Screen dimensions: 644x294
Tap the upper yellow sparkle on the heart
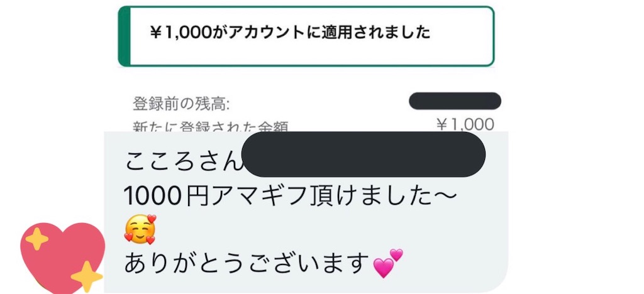click(37, 239)
